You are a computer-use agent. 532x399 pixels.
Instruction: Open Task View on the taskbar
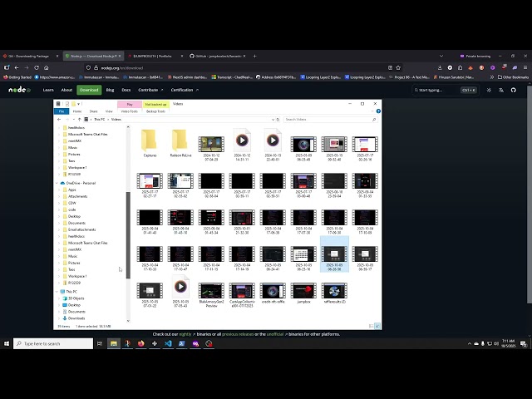[100, 343]
